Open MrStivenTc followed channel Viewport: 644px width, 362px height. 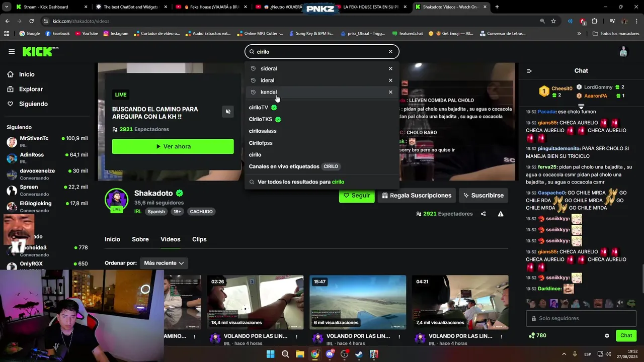pos(47,141)
